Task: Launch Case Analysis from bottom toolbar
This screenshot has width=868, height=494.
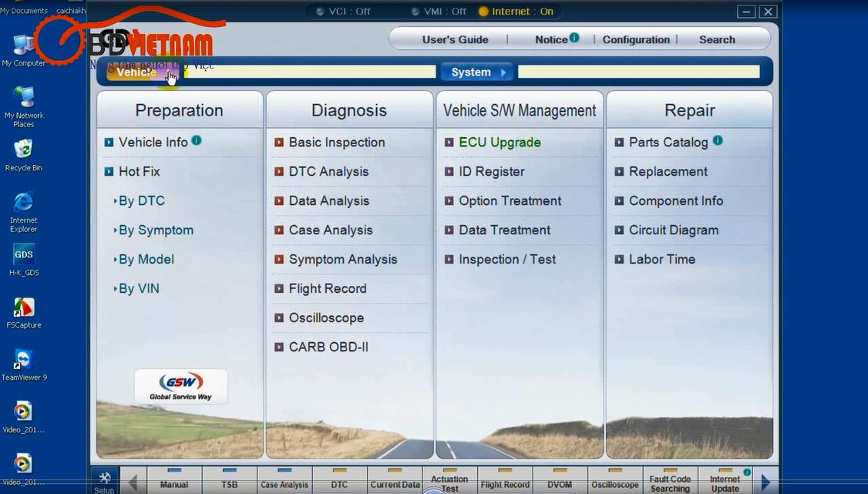Action: click(284, 480)
